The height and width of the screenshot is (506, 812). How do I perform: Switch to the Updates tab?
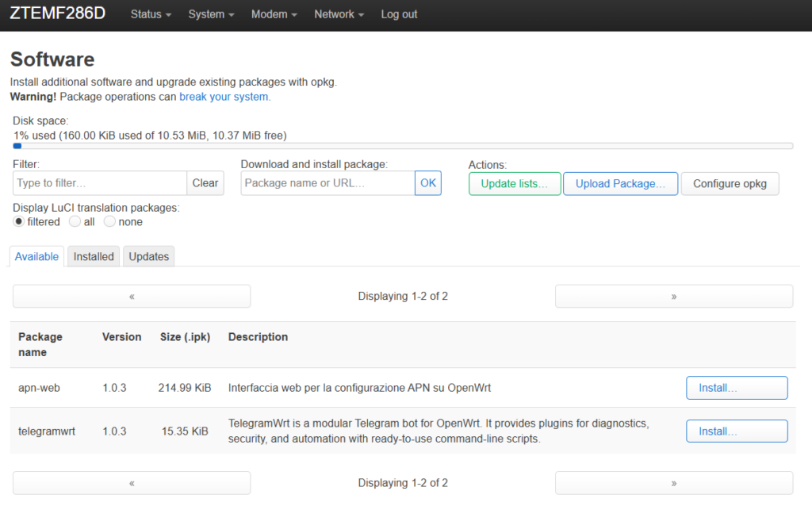point(149,256)
